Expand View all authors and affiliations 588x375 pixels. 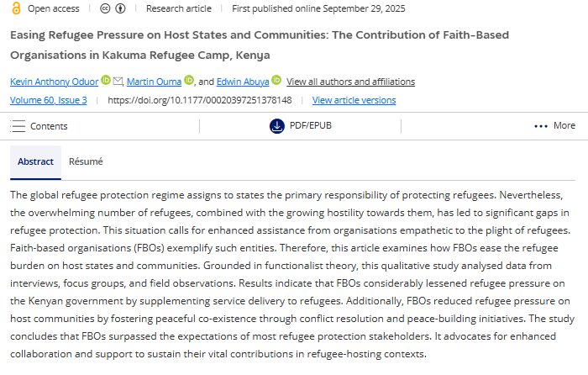(x=350, y=82)
